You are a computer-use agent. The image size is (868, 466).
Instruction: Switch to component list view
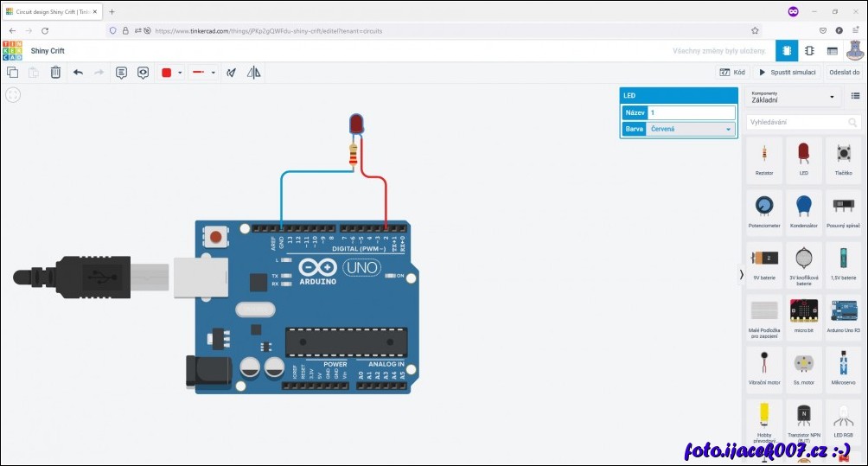(832, 51)
